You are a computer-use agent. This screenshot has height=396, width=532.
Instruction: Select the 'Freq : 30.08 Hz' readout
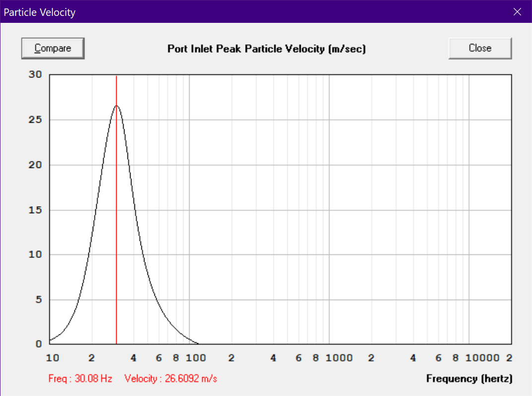click(80, 378)
